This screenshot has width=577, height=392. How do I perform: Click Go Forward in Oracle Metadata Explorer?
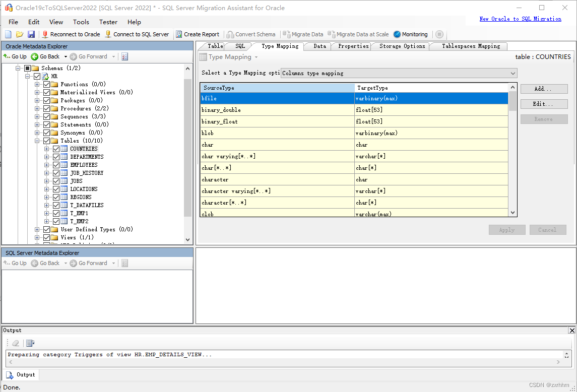click(89, 56)
